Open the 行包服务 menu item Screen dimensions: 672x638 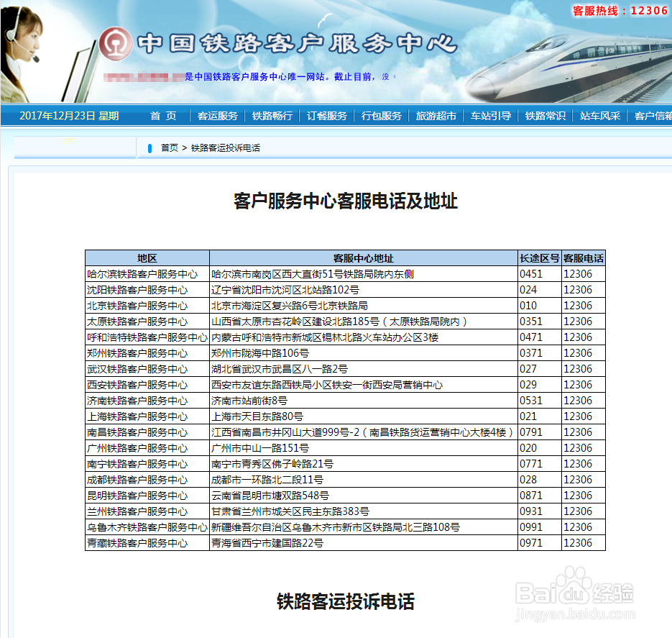coord(382,116)
